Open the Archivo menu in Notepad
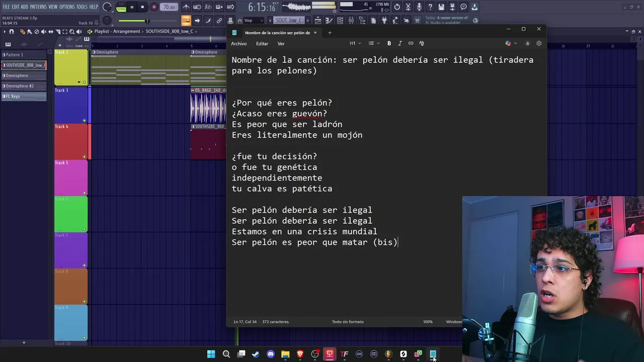This screenshot has width=644, height=362. click(x=239, y=44)
